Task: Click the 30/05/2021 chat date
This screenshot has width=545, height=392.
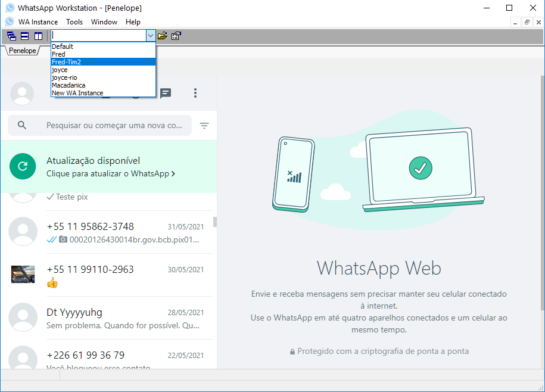Action: (x=186, y=270)
